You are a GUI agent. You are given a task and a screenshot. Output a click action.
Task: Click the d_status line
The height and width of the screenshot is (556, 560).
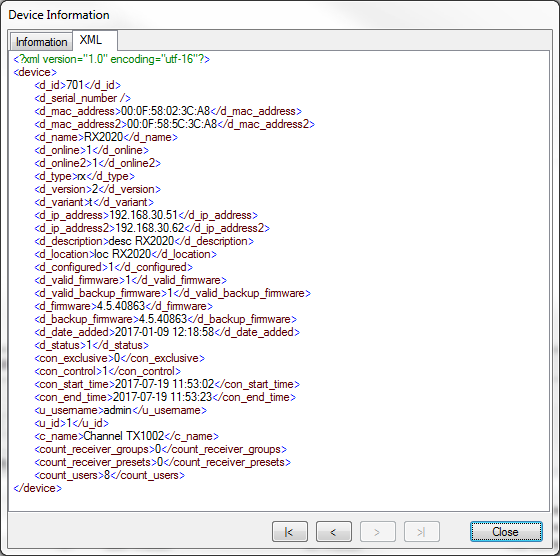click(x=91, y=345)
